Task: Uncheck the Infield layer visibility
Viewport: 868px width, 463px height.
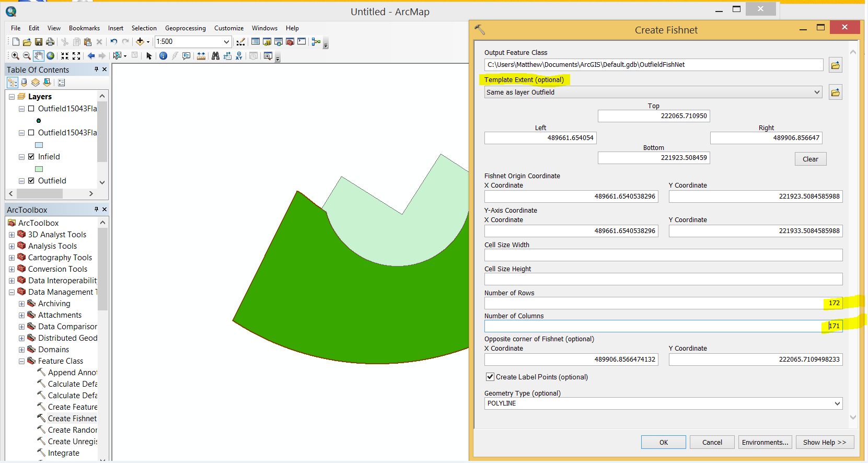Action: click(31, 157)
